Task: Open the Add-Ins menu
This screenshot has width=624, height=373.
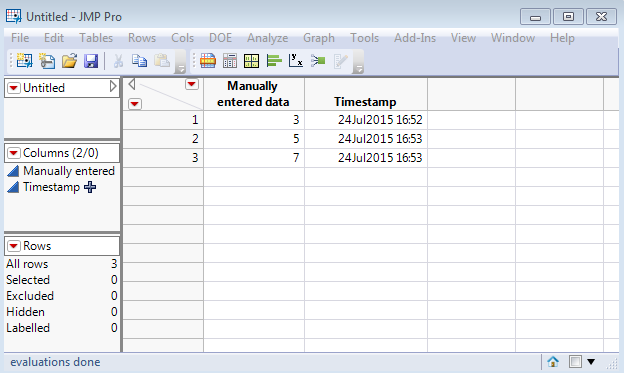Action: click(x=415, y=38)
